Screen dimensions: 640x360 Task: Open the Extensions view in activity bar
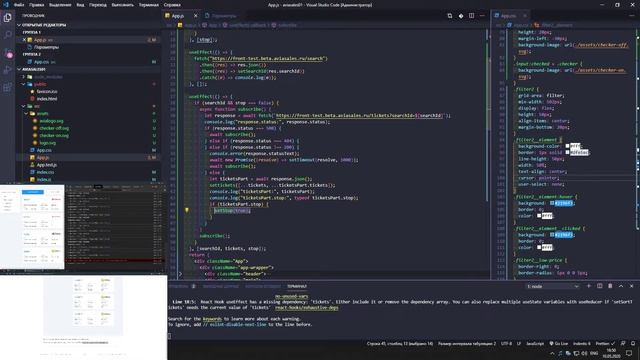7,87
